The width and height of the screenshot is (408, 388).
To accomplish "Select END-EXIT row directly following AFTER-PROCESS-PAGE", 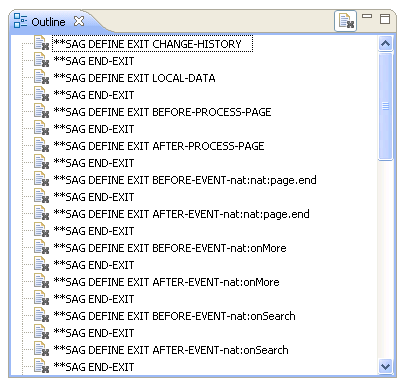I will coord(94,163).
